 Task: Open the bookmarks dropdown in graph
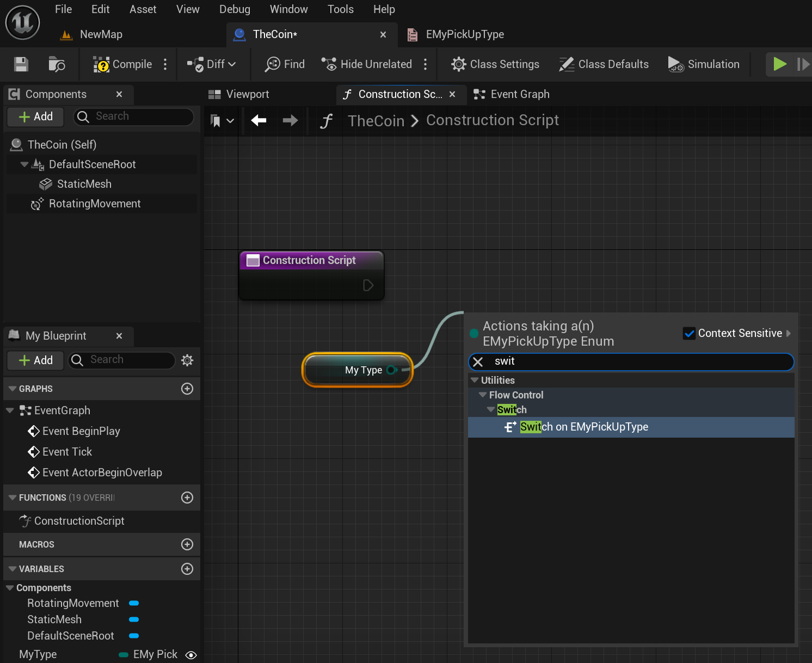[222, 120]
